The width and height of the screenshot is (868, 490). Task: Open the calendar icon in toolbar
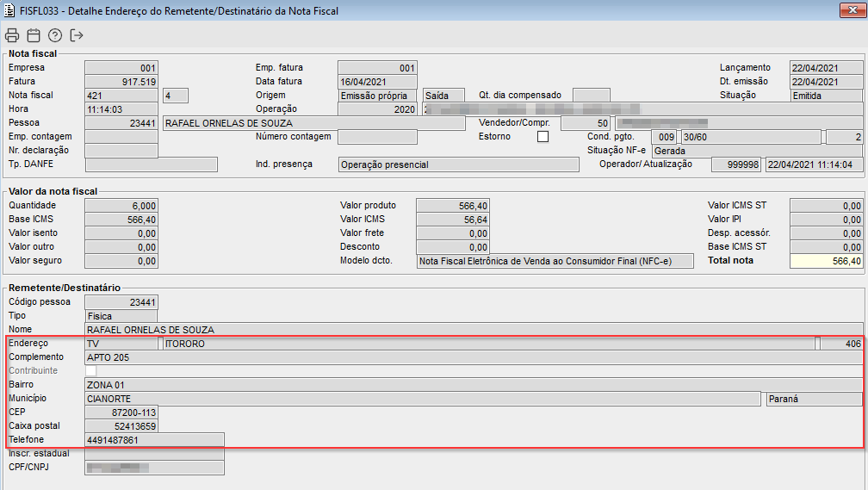34,35
